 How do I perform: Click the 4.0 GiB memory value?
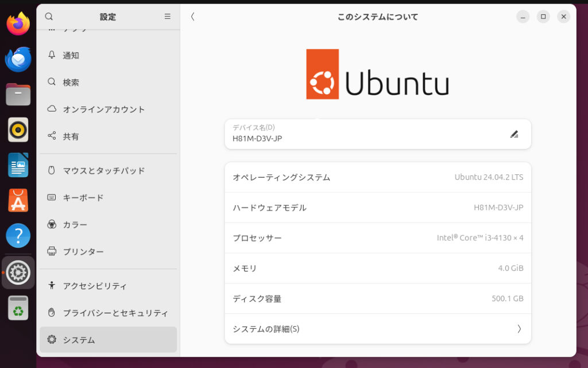tap(510, 268)
